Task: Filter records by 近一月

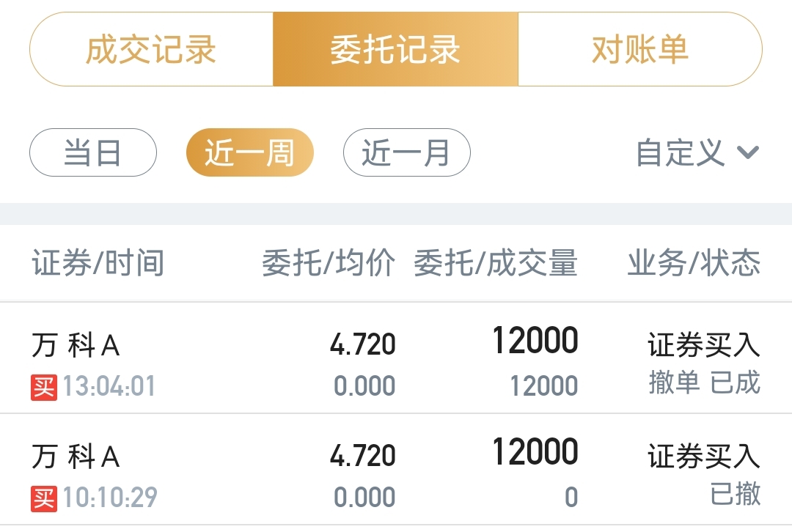Action: 406,153
